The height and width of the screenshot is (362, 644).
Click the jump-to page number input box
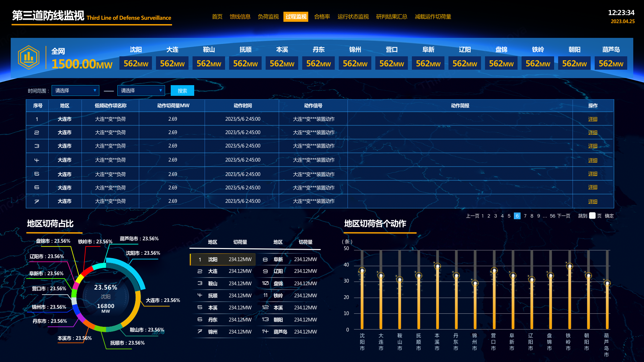tap(592, 216)
